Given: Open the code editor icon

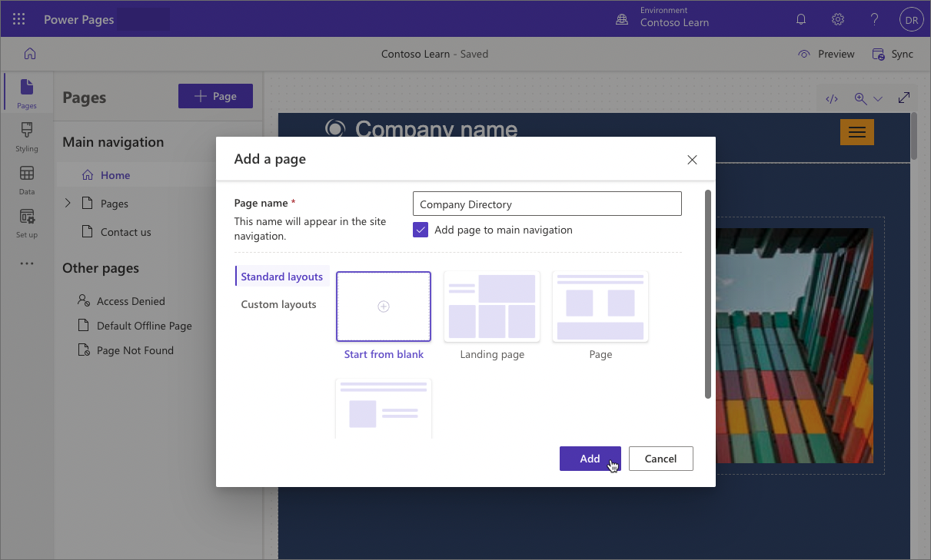Looking at the screenshot, I should pyautogui.click(x=832, y=98).
